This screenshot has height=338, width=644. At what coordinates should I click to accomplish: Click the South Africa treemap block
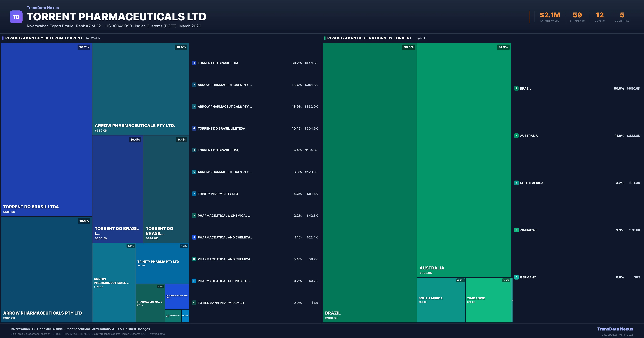pyautogui.click(x=441, y=300)
